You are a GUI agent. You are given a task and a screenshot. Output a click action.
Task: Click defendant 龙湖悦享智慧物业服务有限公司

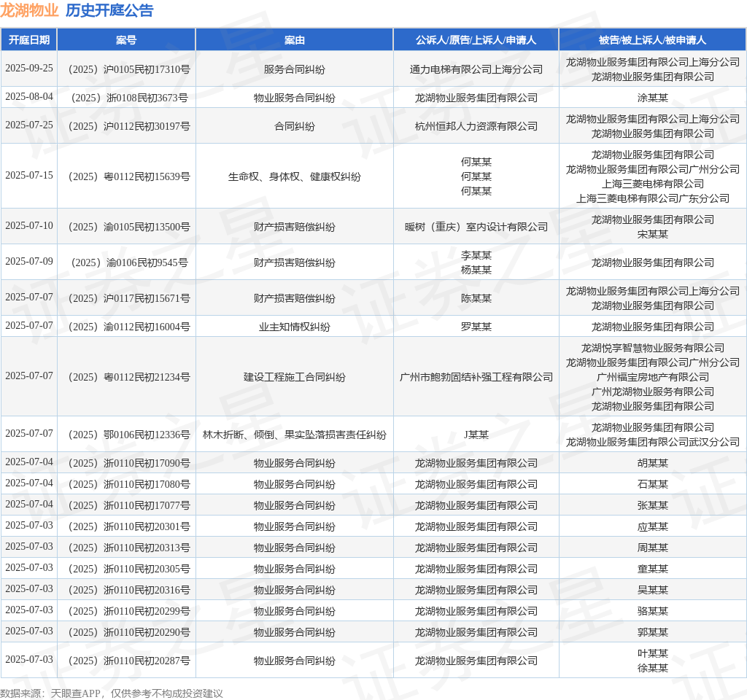653,348
